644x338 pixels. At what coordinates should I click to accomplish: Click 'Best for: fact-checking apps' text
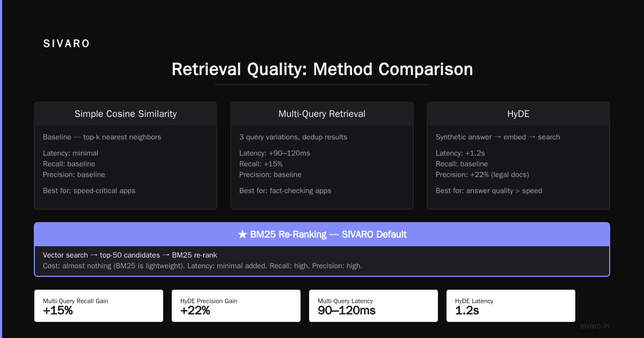pos(285,190)
